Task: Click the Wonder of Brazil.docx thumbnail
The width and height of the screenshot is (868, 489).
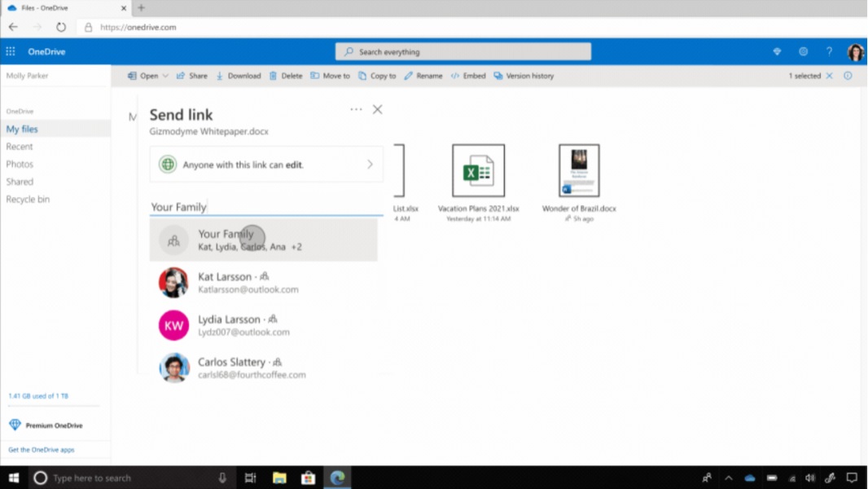Action: 579,170
